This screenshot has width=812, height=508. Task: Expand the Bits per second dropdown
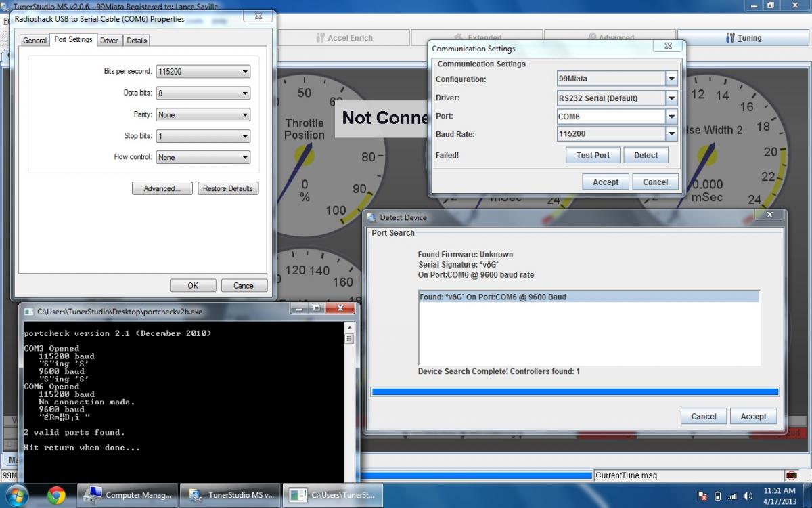pyautogui.click(x=203, y=71)
